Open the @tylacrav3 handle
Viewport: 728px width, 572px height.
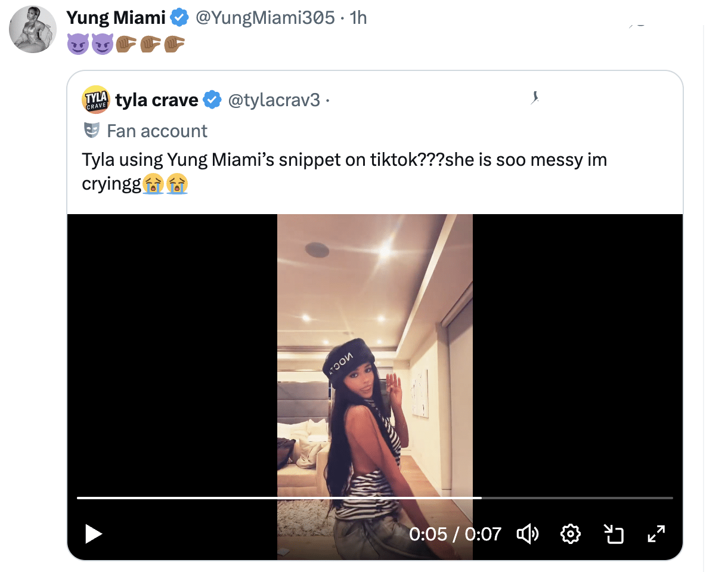click(274, 100)
